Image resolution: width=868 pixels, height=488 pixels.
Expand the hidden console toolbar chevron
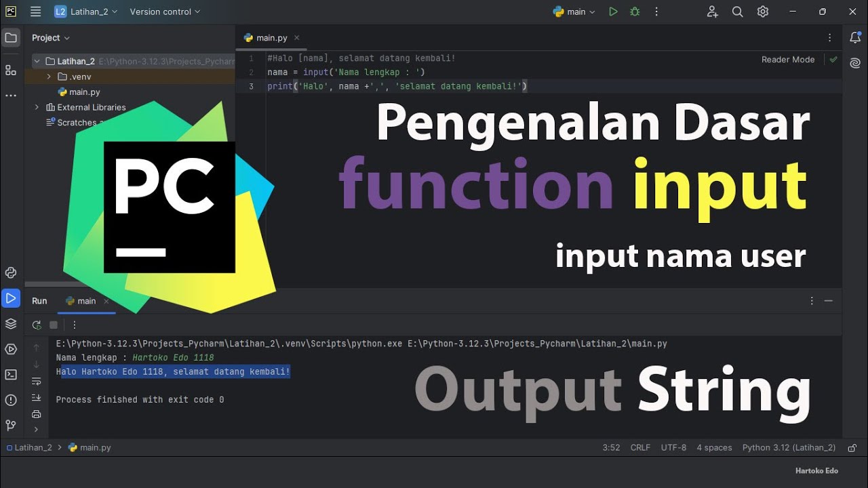pyautogui.click(x=37, y=429)
